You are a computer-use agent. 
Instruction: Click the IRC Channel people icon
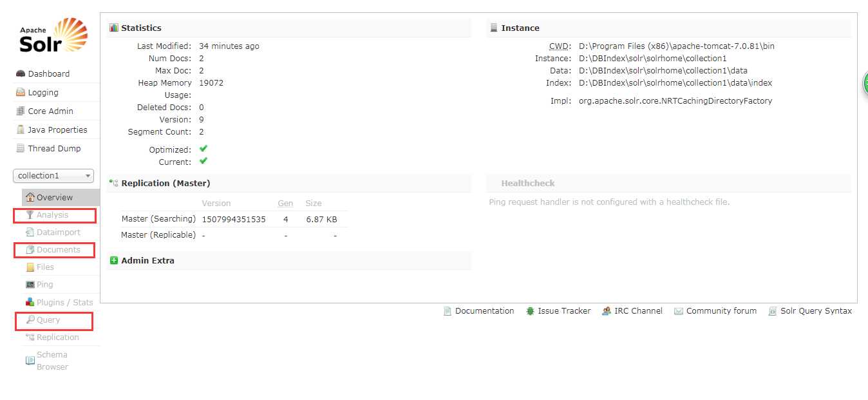[x=607, y=310]
